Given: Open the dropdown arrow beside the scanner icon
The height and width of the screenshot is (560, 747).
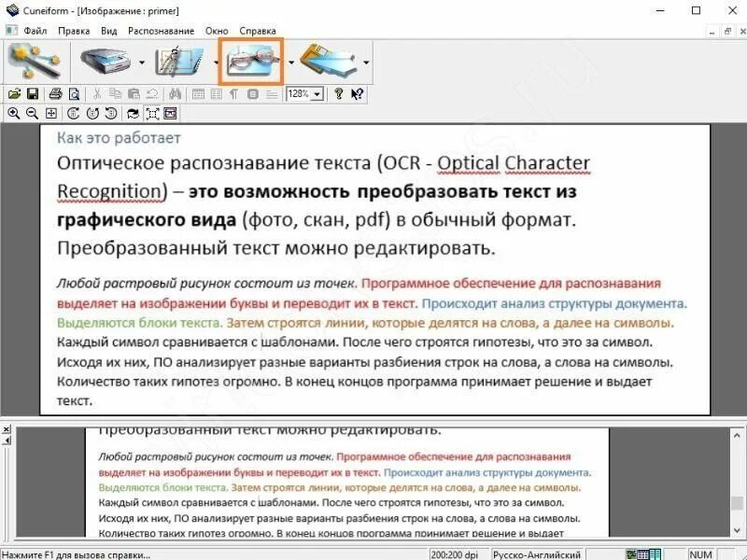Looking at the screenshot, I should 142,63.
